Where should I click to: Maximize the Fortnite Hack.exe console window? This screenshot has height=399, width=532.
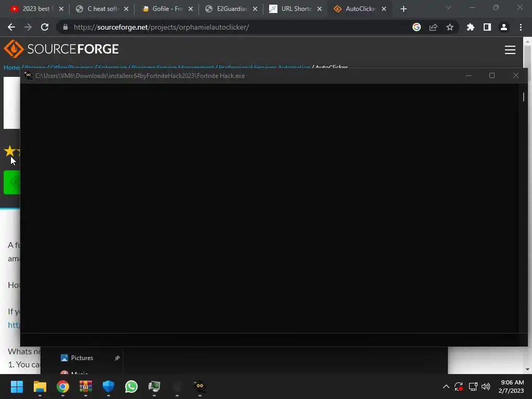coord(492,75)
